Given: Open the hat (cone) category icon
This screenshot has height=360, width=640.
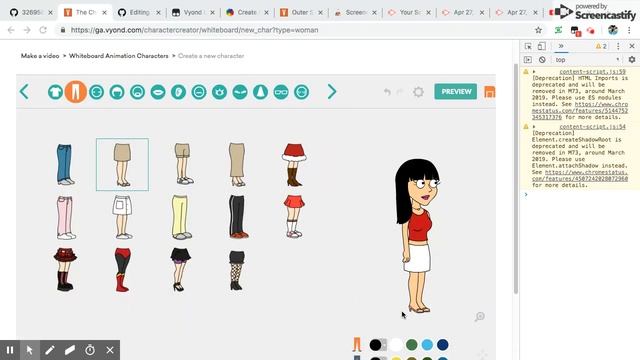Looking at the screenshot, I should [260, 92].
